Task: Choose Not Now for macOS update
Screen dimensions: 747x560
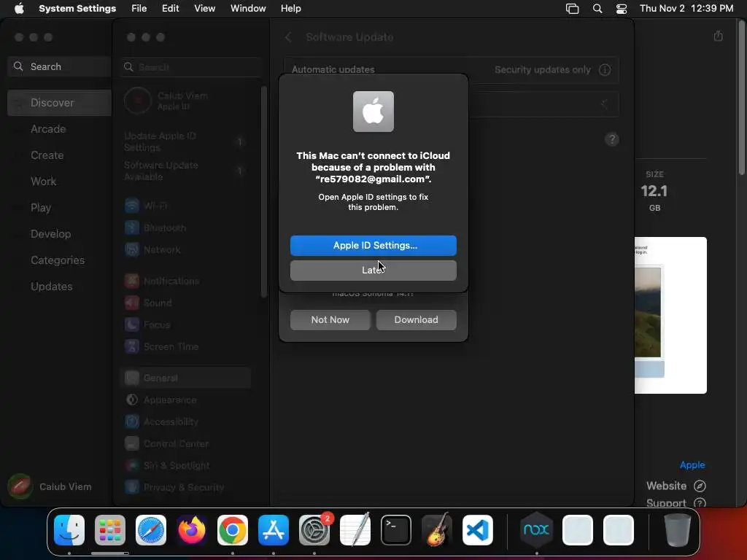Action: click(330, 320)
